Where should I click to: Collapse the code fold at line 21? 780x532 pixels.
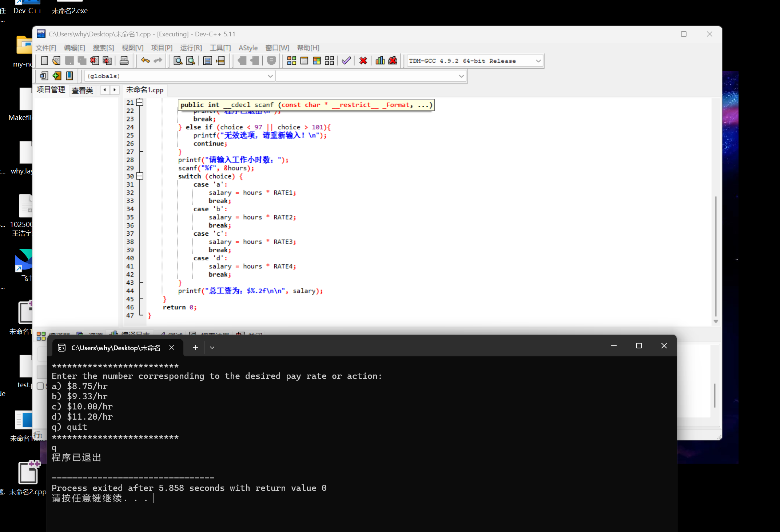140,103
